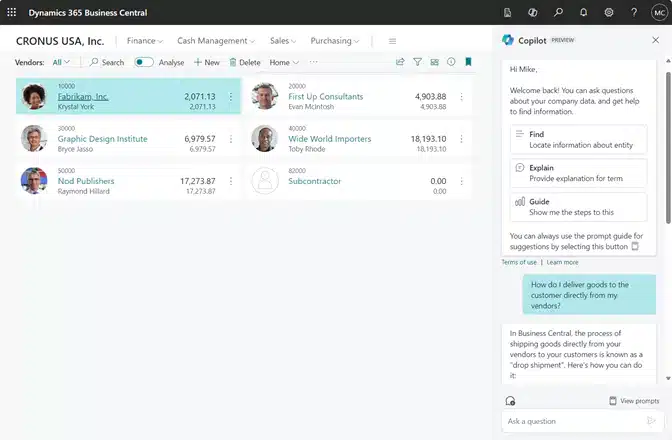Expand the Cash Management menu
This screenshot has height=440, width=672.
216,41
